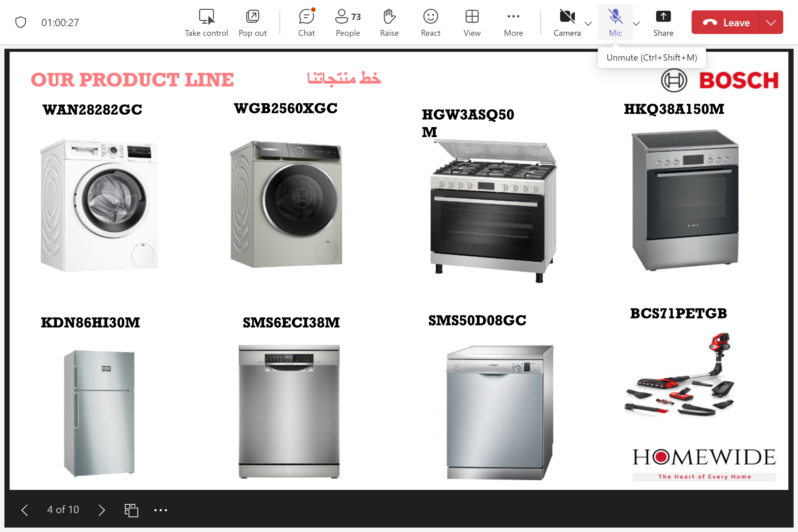Open Leave button dropdown arrow
Viewport: 798px width, 532px height.
(x=771, y=23)
